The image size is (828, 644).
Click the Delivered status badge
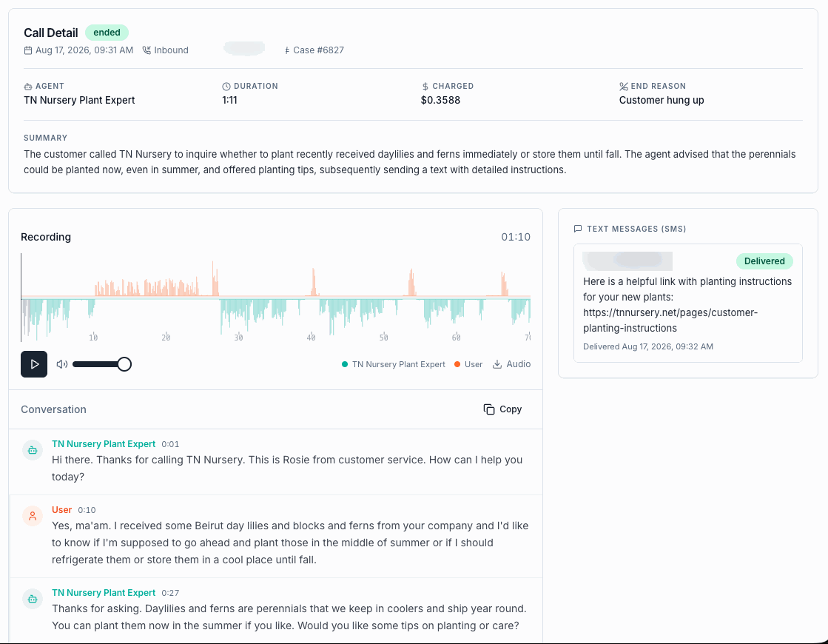pyautogui.click(x=764, y=261)
